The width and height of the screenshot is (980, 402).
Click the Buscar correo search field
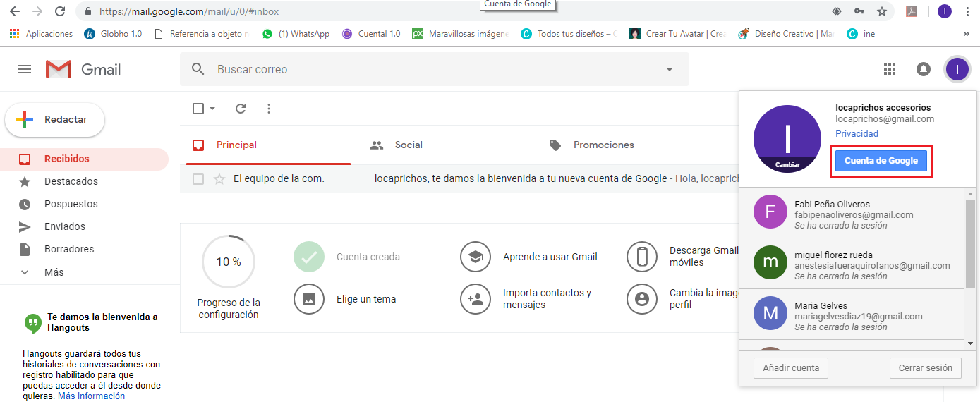[x=423, y=69]
